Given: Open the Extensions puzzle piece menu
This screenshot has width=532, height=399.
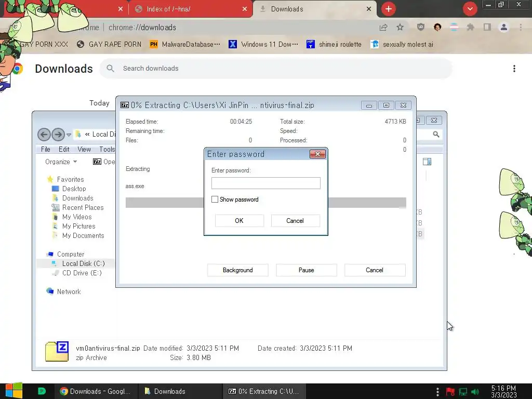Looking at the screenshot, I should [470, 27].
